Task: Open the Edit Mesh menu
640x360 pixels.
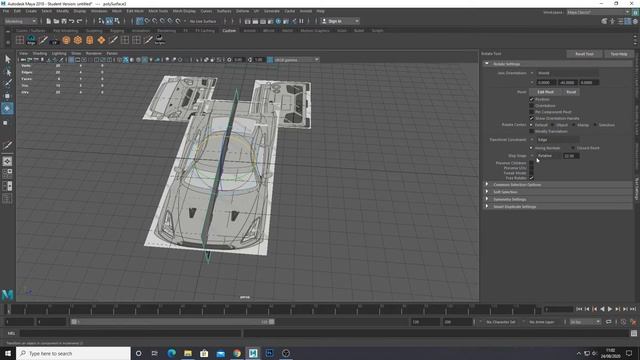Action: [x=135, y=11]
